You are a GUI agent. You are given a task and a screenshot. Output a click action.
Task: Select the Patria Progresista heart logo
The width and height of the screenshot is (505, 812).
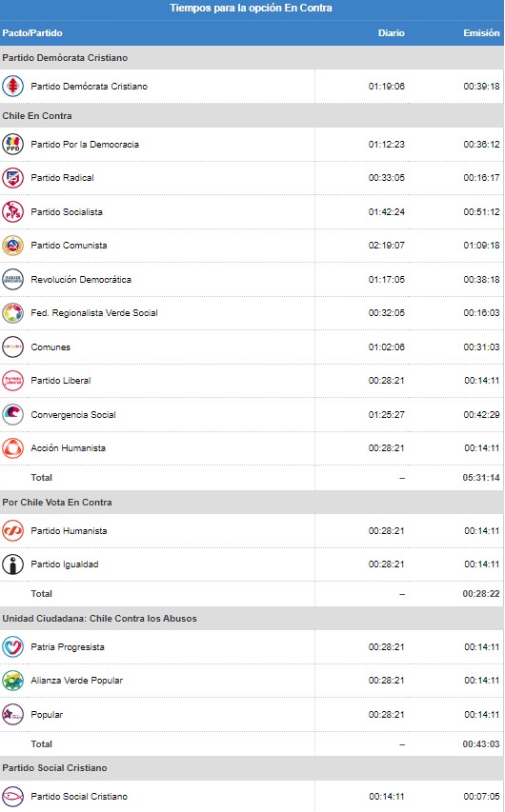[x=12, y=646]
